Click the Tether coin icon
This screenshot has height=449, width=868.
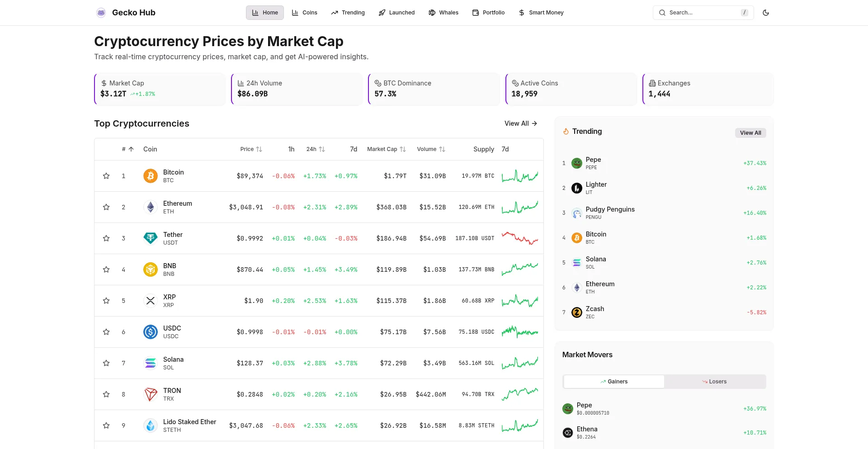151,238
